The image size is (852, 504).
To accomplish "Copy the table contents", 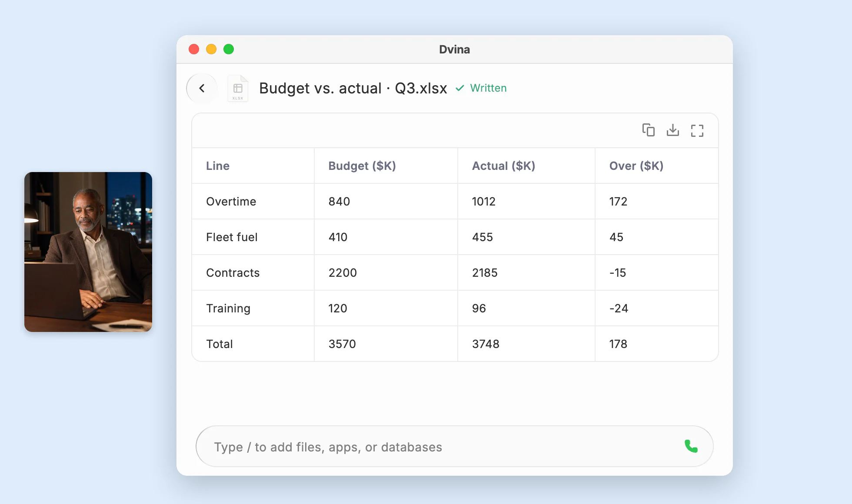I will tap(649, 130).
